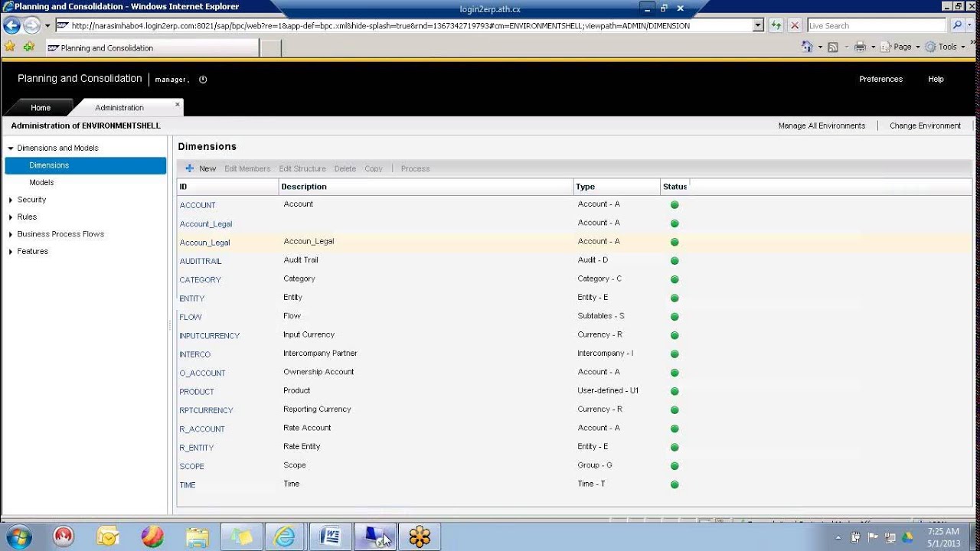The height and width of the screenshot is (551, 980).
Task: Click the Stop loading red X icon
Action: point(795,25)
